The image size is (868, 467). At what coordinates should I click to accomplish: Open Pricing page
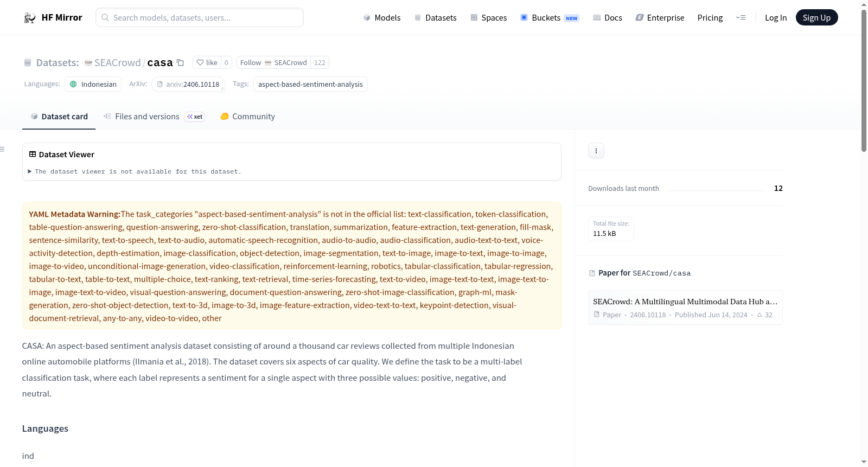[x=710, y=18]
